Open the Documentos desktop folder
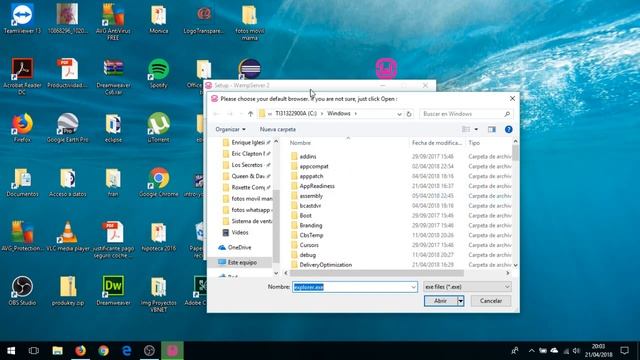 click(x=22, y=182)
